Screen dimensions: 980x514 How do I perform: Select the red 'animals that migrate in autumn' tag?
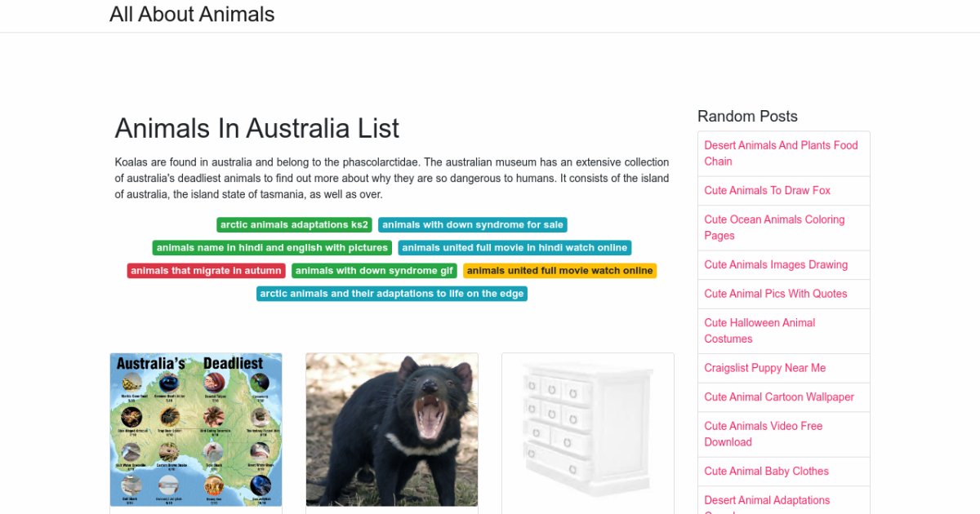point(206,271)
